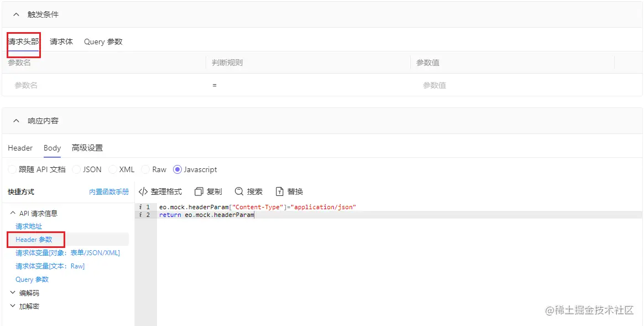The height and width of the screenshot is (326, 644).
Task: Switch to the 请求体 tab
Action: tap(61, 42)
